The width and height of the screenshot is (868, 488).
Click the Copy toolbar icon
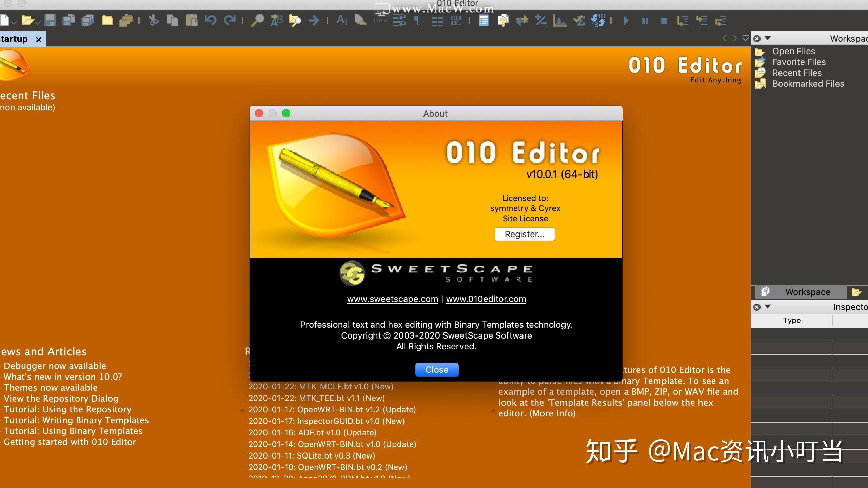pos(172,20)
